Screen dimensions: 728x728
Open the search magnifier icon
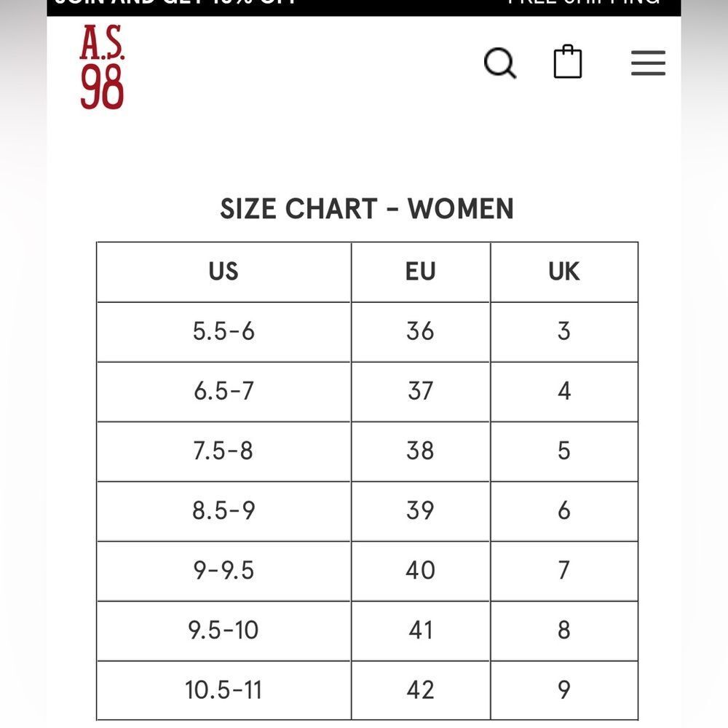(500, 63)
